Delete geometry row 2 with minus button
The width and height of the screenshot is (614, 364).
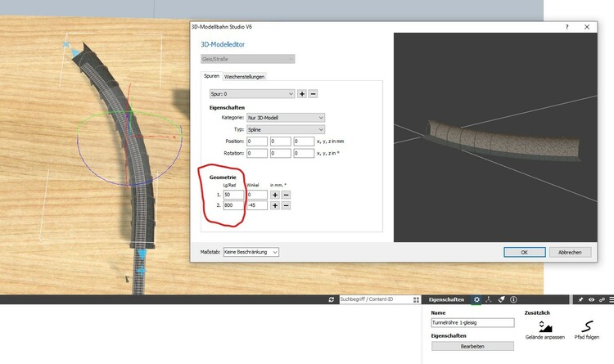[287, 205]
